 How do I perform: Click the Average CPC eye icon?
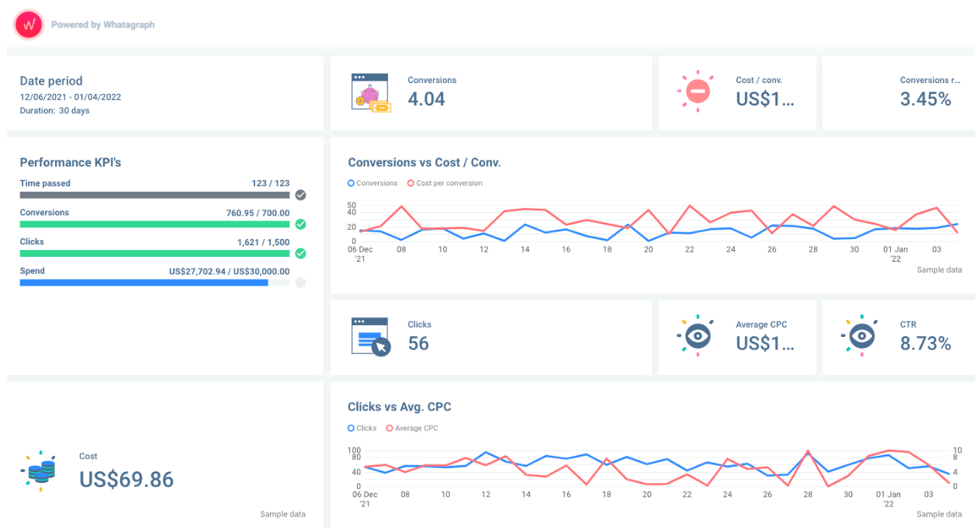(696, 335)
